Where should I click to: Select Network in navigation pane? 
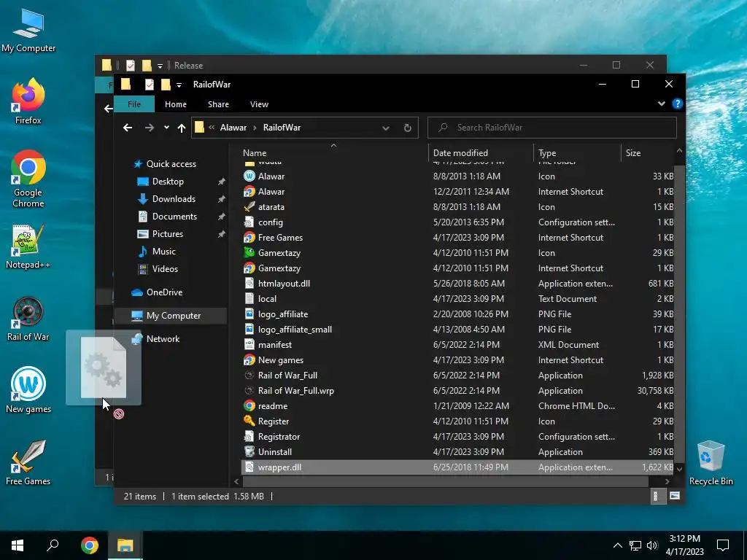(x=163, y=339)
